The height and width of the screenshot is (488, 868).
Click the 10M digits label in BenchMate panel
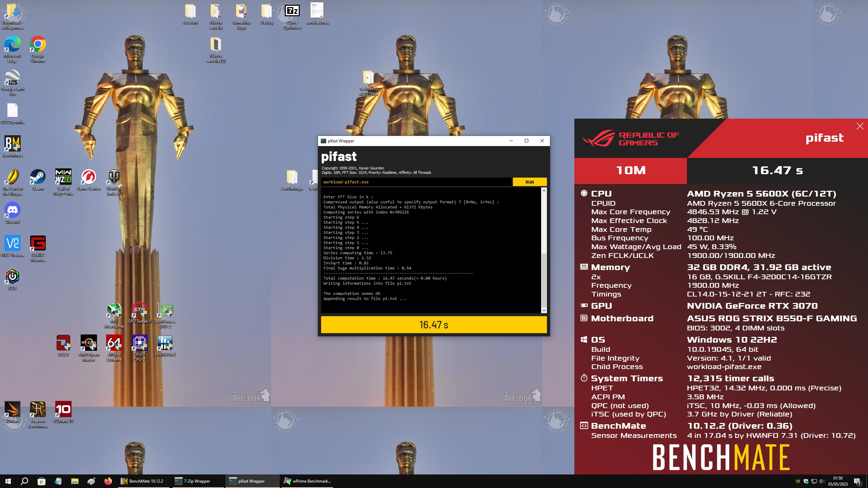pyautogui.click(x=631, y=170)
